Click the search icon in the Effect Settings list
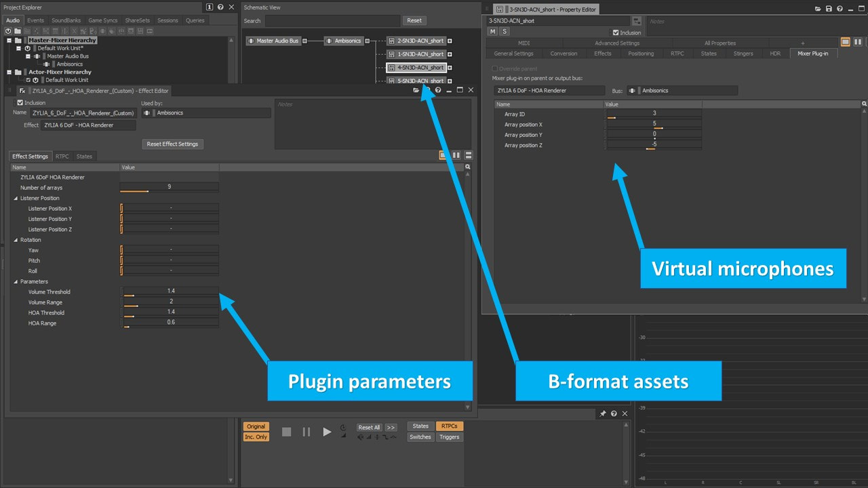The height and width of the screenshot is (488, 868). 467,167
